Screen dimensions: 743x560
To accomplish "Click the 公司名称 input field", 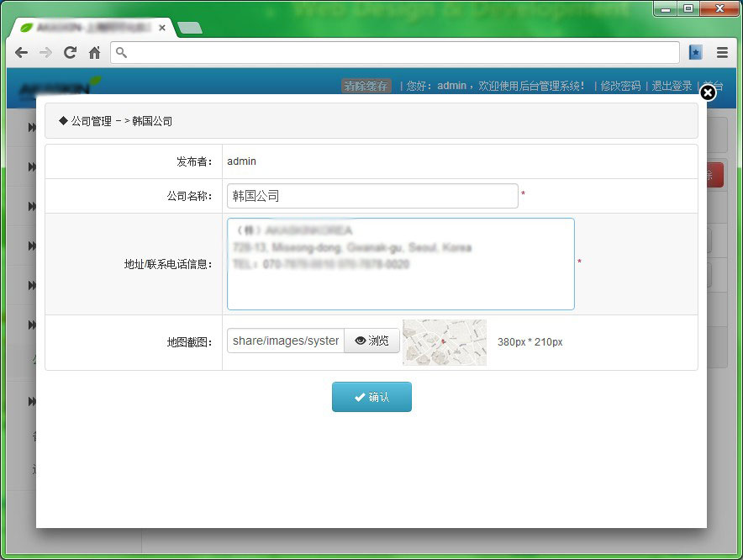I will 372,196.
